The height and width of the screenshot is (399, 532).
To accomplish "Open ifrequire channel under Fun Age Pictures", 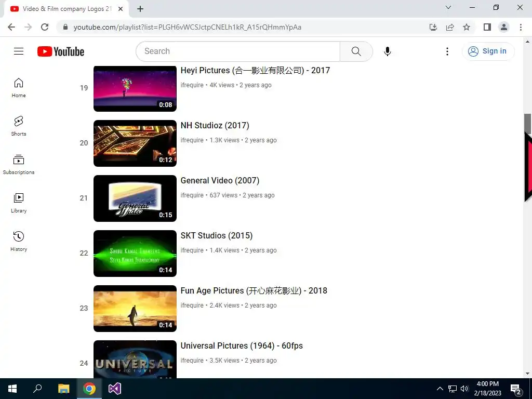I will click(192, 305).
